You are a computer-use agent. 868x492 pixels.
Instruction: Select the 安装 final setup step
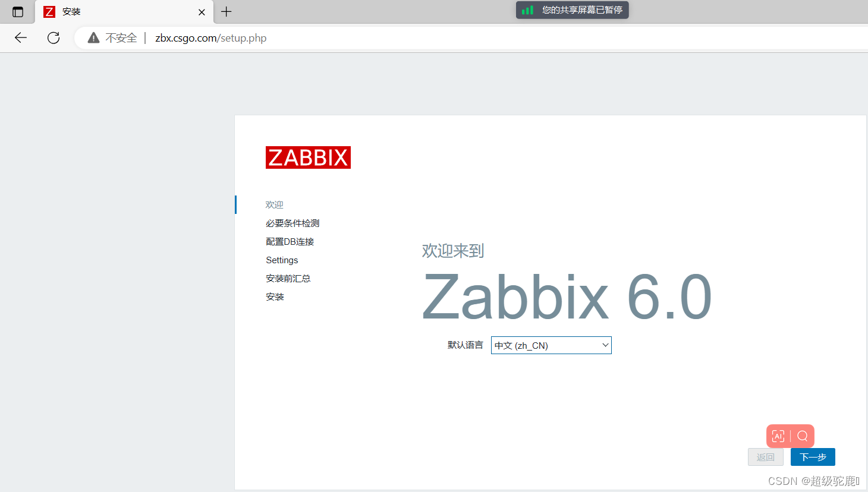click(x=275, y=297)
